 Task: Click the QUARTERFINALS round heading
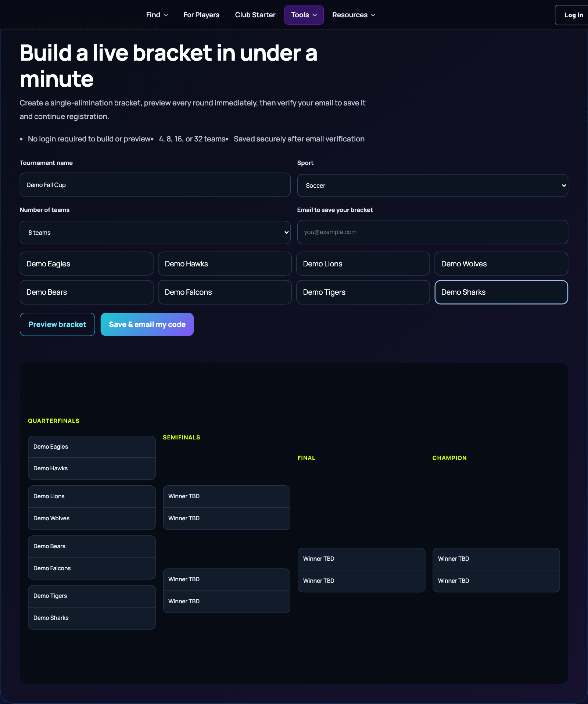(x=54, y=421)
